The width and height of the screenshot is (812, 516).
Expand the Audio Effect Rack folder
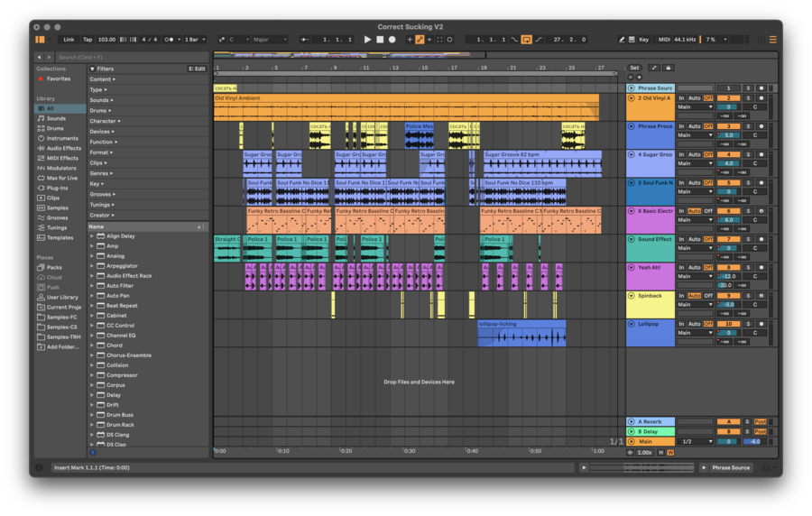92,276
